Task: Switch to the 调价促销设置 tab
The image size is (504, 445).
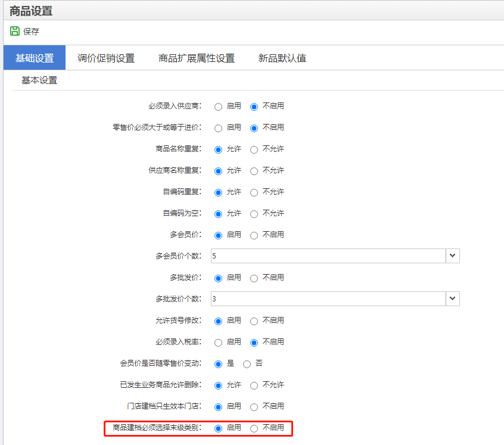Action: (x=106, y=58)
